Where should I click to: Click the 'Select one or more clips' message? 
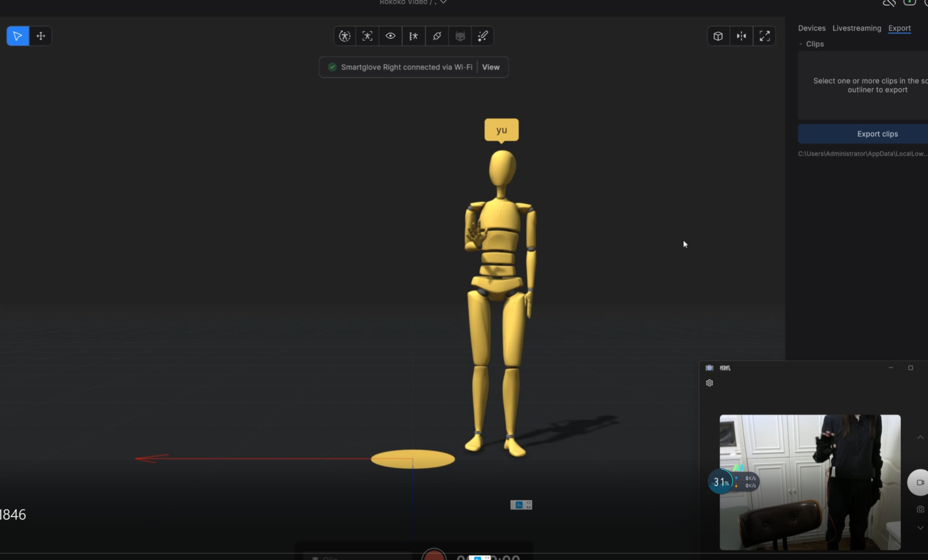coord(870,85)
